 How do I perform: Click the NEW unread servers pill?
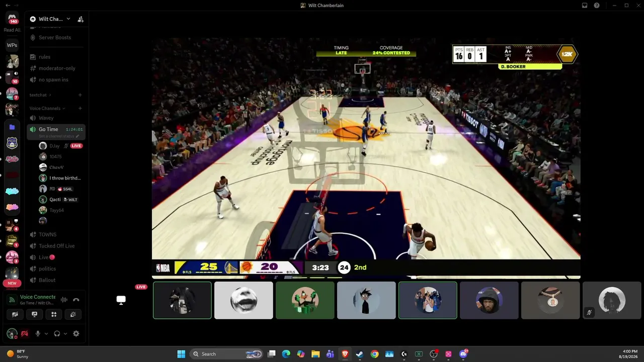(12, 283)
